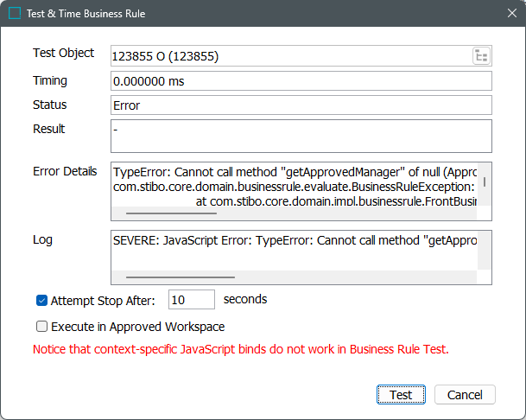Click inside the Timing field
The image size is (526, 420).
pyautogui.click(x=301, y=81)
